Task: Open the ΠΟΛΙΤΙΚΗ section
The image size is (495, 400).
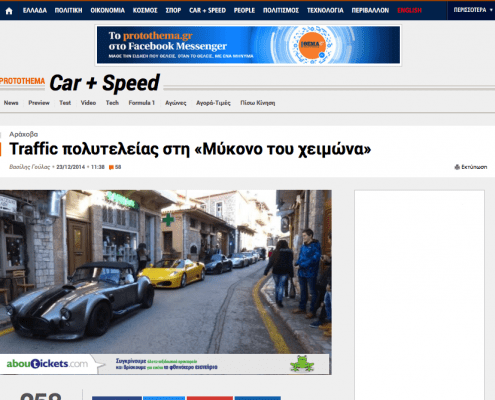Action: 68,10
